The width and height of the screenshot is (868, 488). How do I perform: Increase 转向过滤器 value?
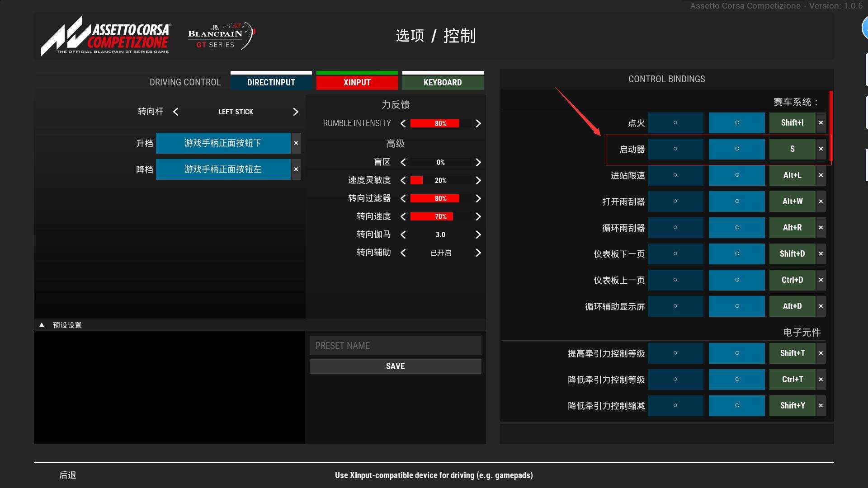pos(478,198)
